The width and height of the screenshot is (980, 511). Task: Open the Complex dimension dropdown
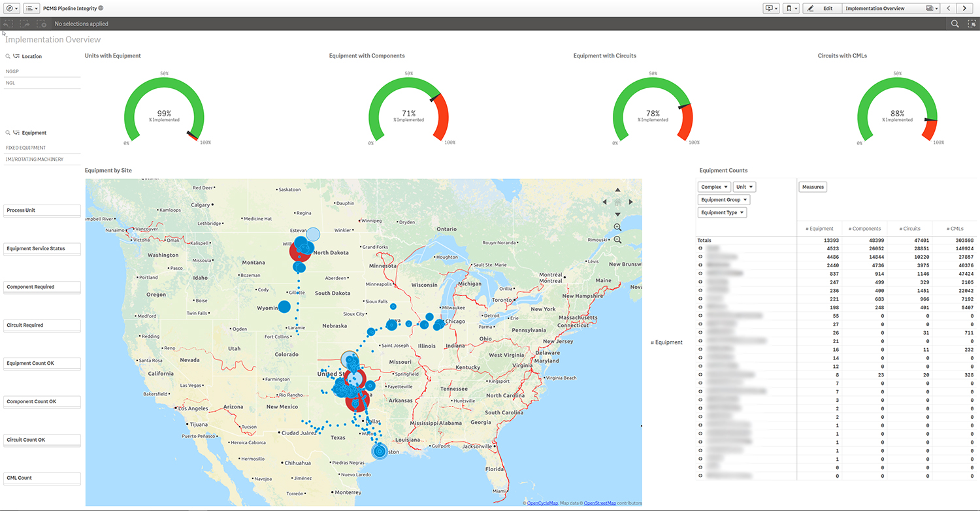click(714, 186)
